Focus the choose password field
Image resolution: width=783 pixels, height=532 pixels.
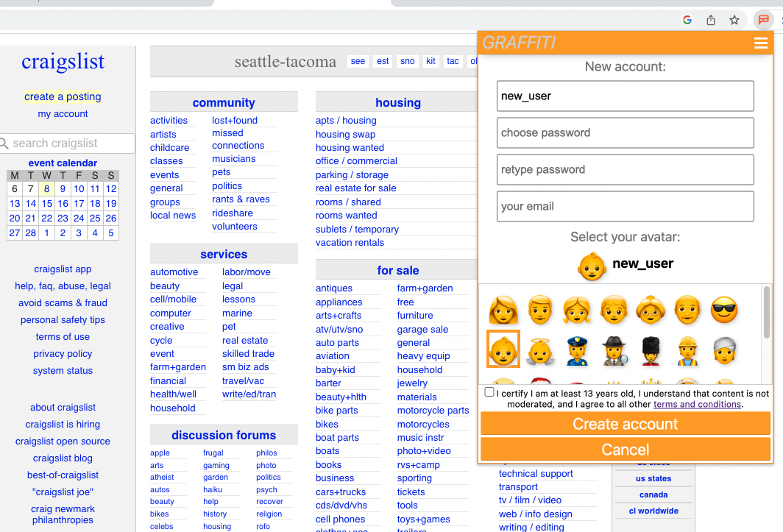click(x=626, y=133)
